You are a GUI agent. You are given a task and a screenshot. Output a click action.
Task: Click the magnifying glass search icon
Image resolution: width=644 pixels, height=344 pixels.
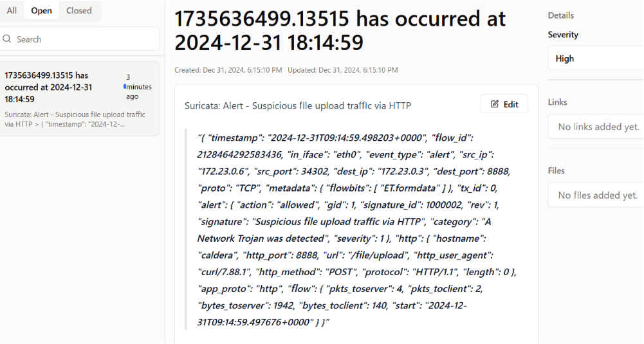click(8, 39)
